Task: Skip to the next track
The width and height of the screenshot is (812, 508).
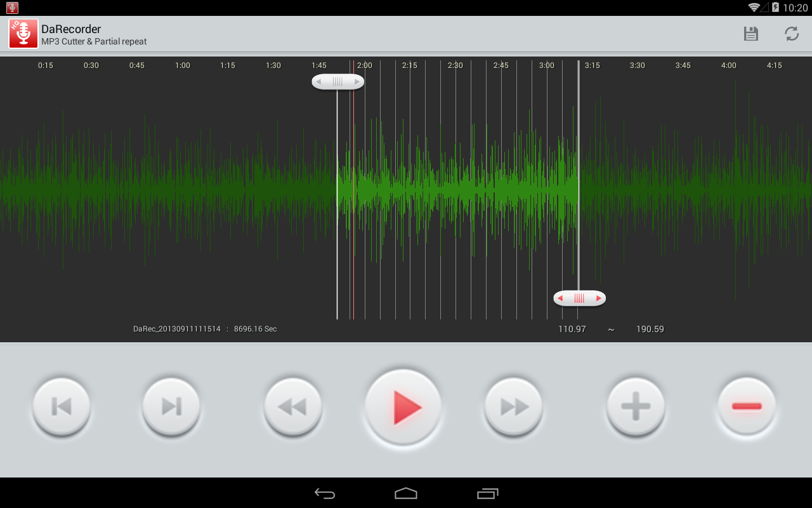Action: pyautogui.click(x=171, y=406)
